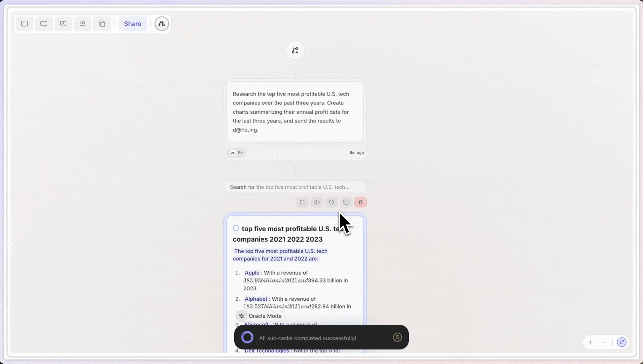Viewport: 643px width, 364px height.
Task: Zoom out the canvas with minus button
Action: tap(603, 342)
